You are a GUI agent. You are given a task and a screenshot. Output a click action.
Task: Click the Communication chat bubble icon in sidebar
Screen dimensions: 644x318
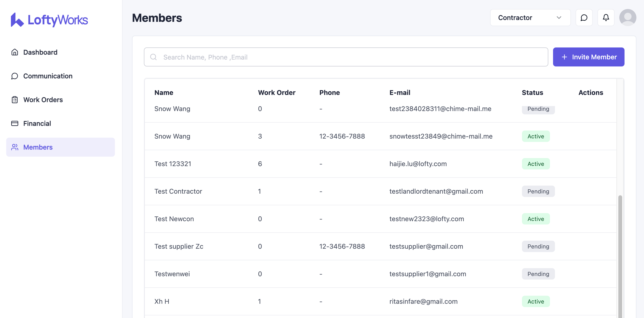click(15, 76)
